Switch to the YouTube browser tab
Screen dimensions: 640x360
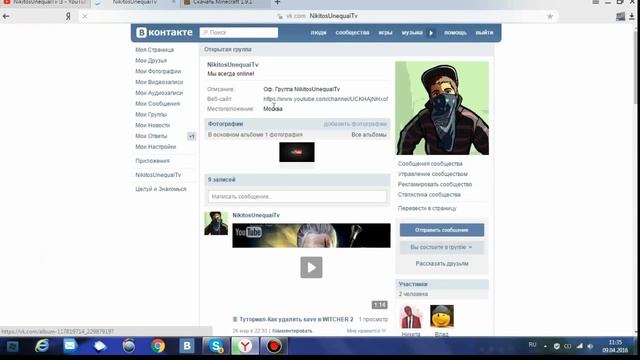(45, 2)
